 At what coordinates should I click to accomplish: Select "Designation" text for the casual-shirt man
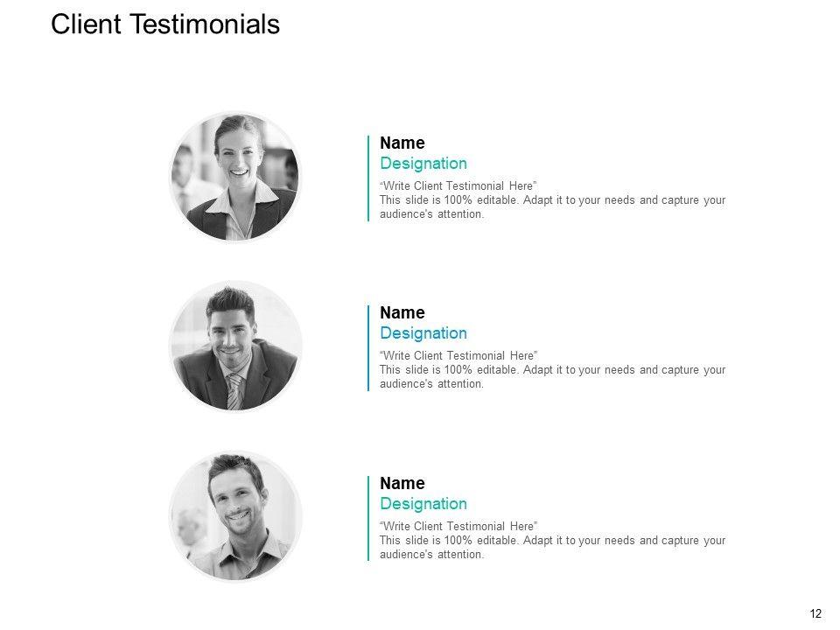423,504
